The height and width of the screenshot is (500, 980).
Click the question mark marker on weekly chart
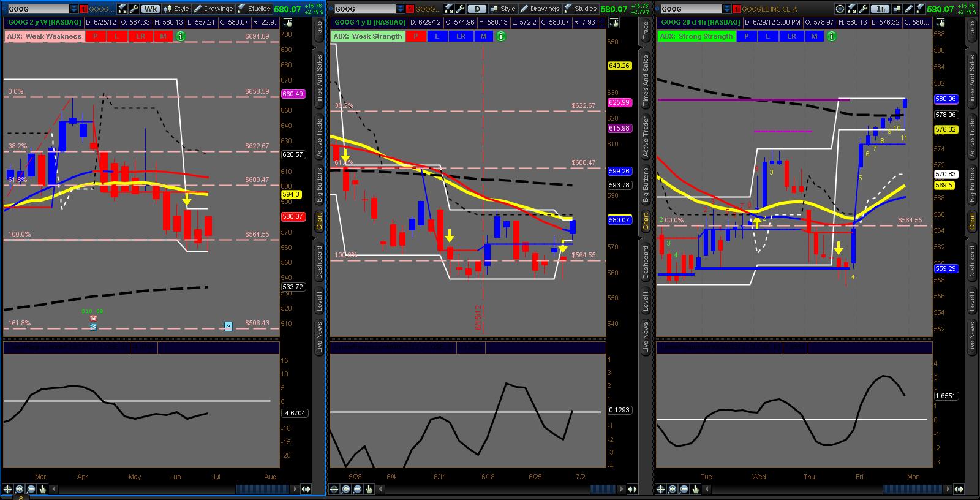(x=228, y=326)
